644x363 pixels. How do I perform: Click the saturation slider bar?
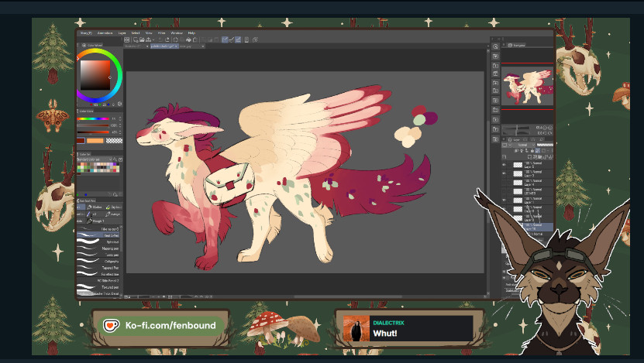[93, 125]
